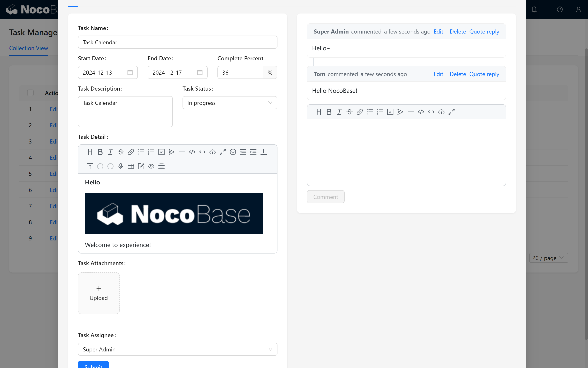Toggle preview eye icon in Task Detail toolbar
Viewport: 588px width, 368px height.
151,166
